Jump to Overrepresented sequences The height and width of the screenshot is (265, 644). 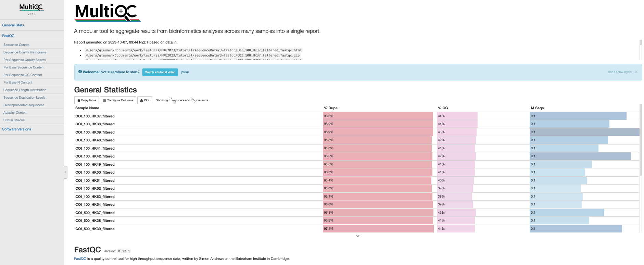24,105
